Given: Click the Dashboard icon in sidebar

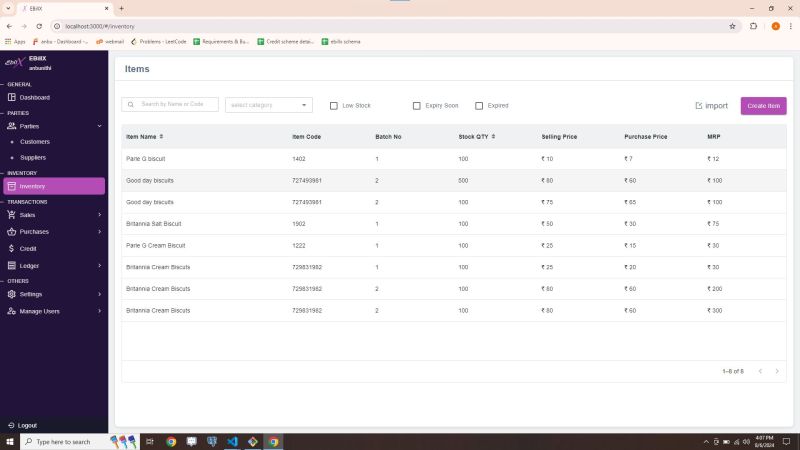Looking at the screenshot, I should [12, 97].
